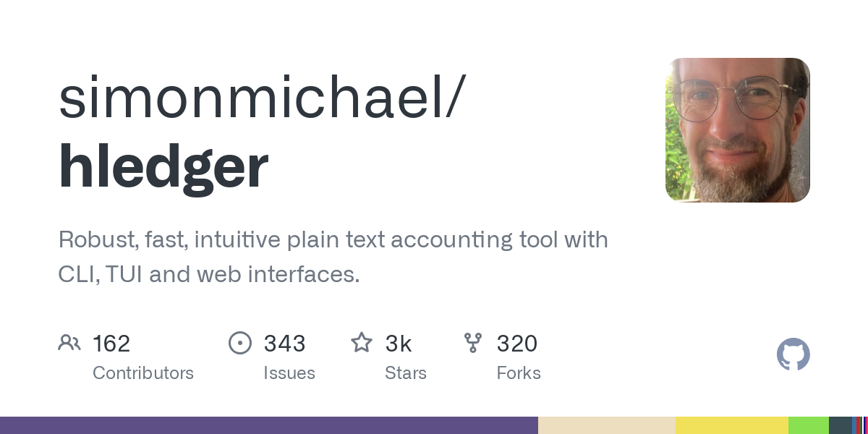Open the hledger repository title
The image size is (868, 434).
163,166
